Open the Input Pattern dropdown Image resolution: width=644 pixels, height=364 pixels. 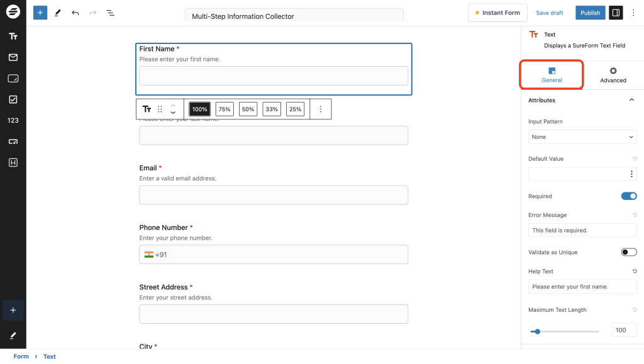(x=582, y=136)
